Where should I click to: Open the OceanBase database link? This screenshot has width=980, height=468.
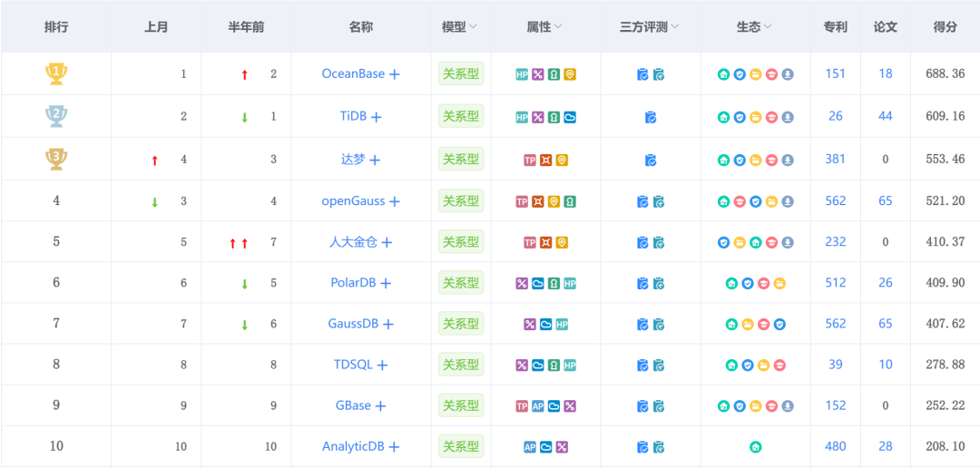(x=353, y=73)
